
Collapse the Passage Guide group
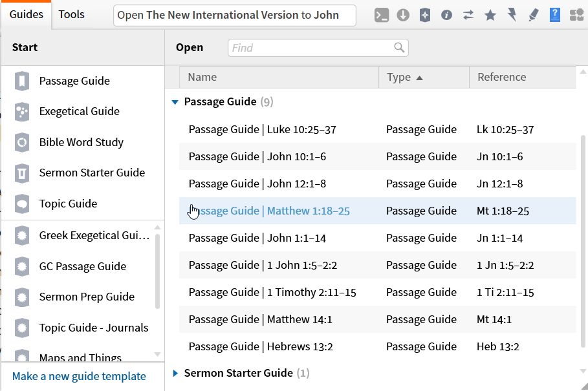175,102
